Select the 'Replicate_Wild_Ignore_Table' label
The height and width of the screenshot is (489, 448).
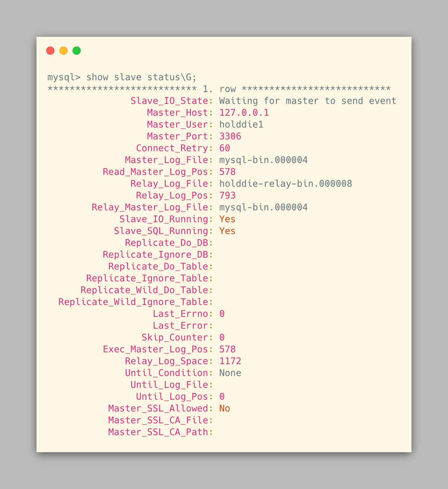point(133,302)
